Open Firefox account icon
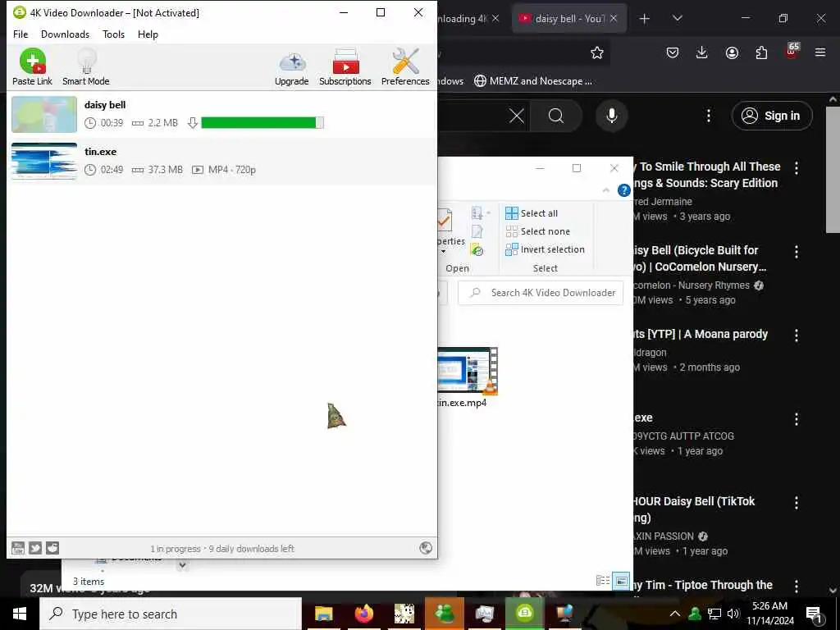This screenshot has height=630, width=840. (x=732, y=52)
